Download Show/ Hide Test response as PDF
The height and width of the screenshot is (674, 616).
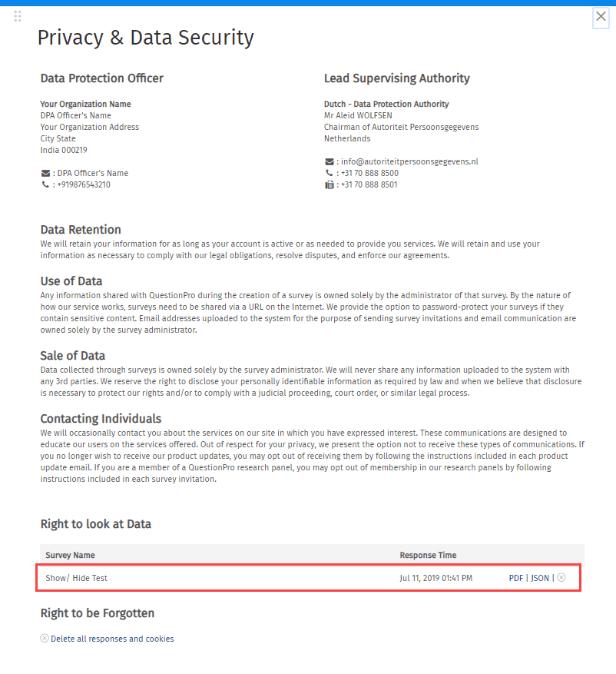click(x=516, y=578)
